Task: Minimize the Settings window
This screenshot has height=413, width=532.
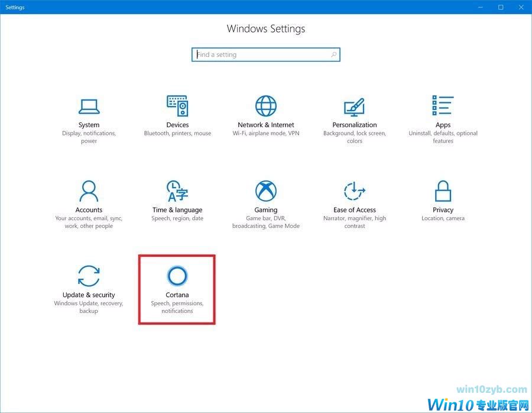Action: click(481, 7)
